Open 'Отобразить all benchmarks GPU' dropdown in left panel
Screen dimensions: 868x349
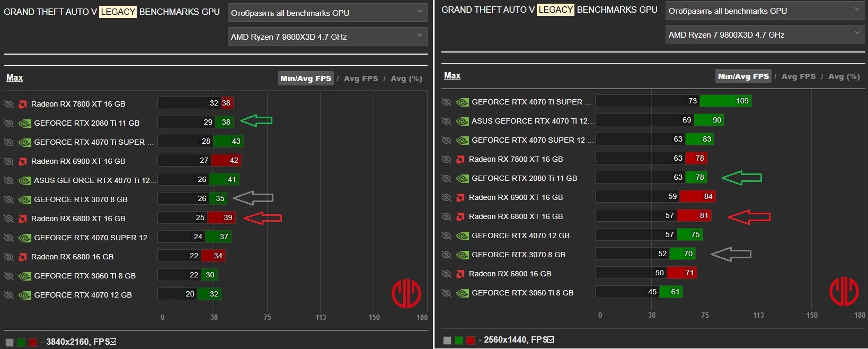[327, 13]
